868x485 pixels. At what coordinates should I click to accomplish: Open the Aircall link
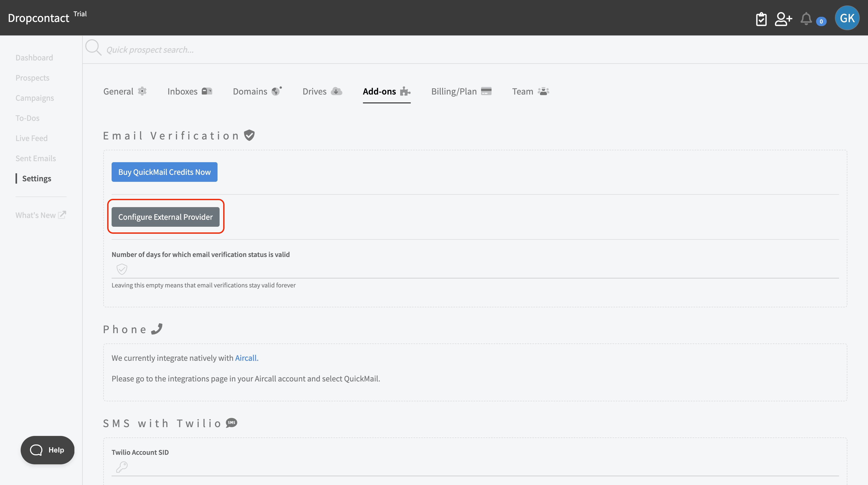coord(246,358)
